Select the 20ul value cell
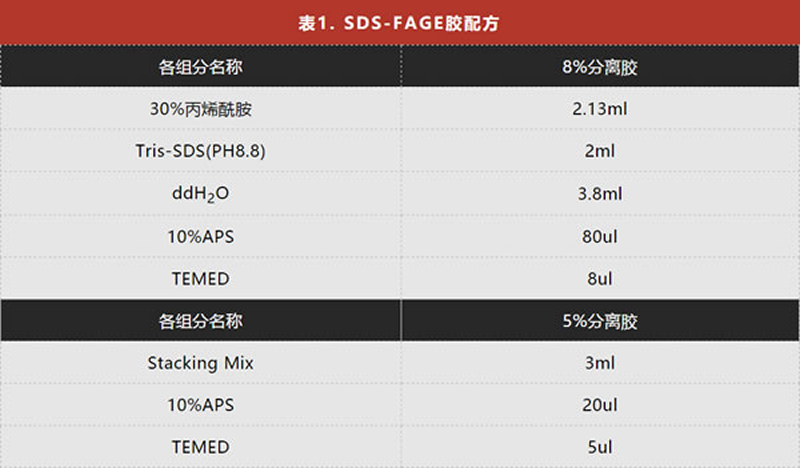 click(x=599, y=405)
